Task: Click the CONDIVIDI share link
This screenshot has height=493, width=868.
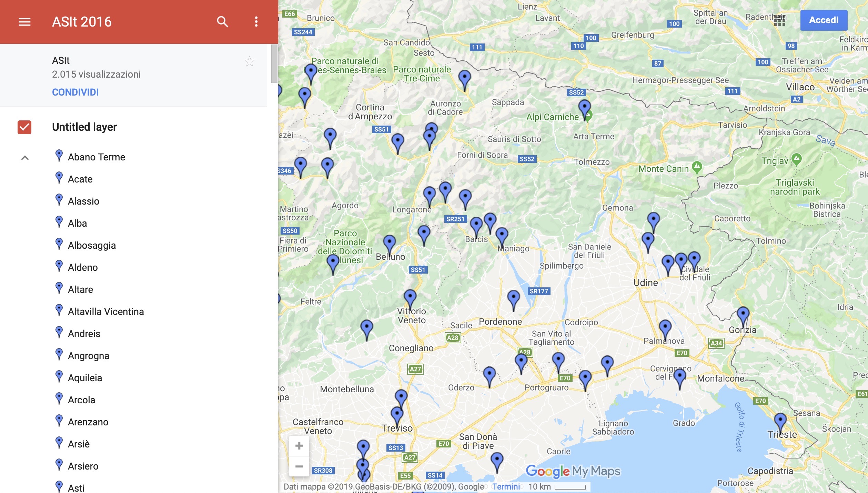Action: pos(75,92)
